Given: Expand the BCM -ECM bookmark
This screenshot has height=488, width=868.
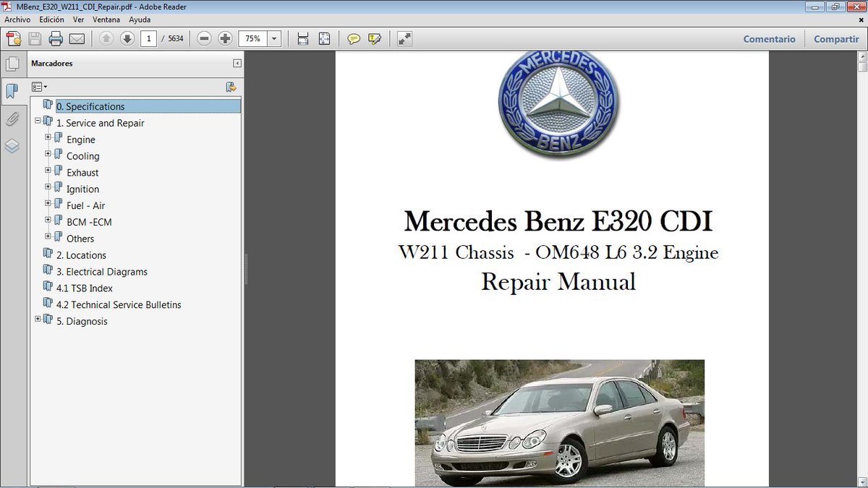Looking at the screenshot, I should (x=48, y=220).
